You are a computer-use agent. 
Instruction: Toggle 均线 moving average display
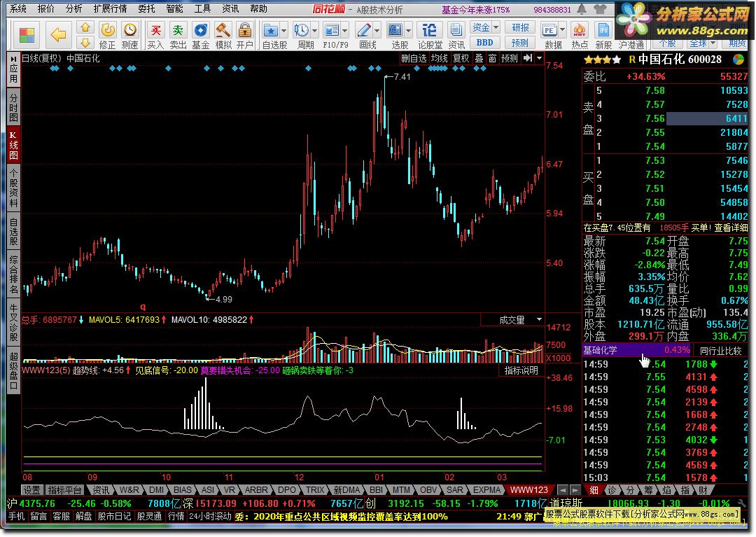[x=439, y=58]
